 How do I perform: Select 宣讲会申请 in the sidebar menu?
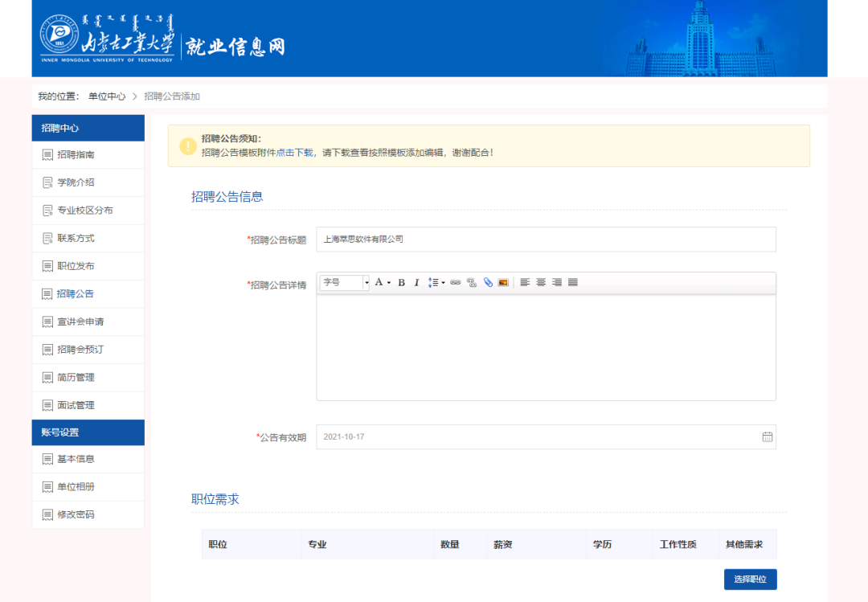pyautogui.click(x=80, y=321)
